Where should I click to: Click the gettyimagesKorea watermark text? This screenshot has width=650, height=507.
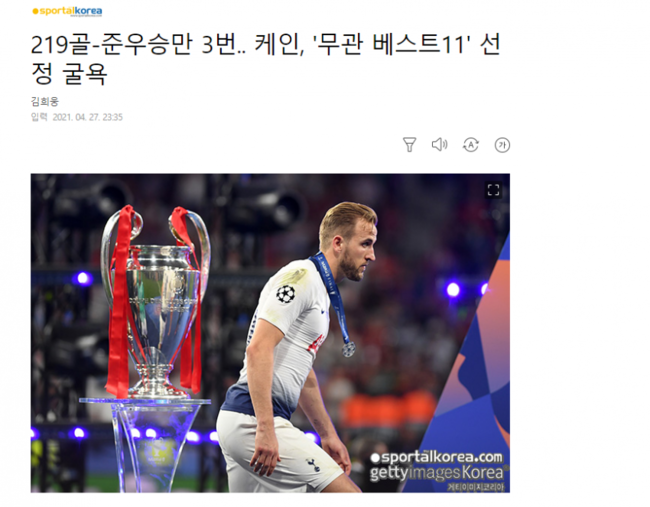[436, 472]
